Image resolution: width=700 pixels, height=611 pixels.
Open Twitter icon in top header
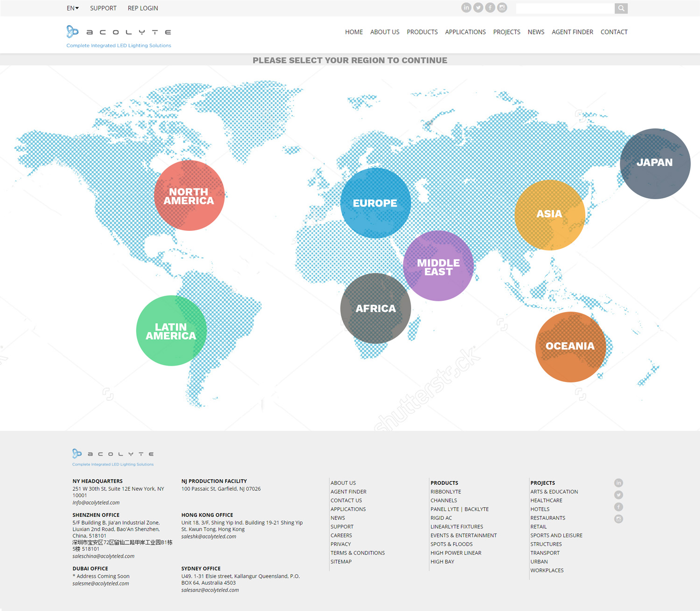[478, 7]
